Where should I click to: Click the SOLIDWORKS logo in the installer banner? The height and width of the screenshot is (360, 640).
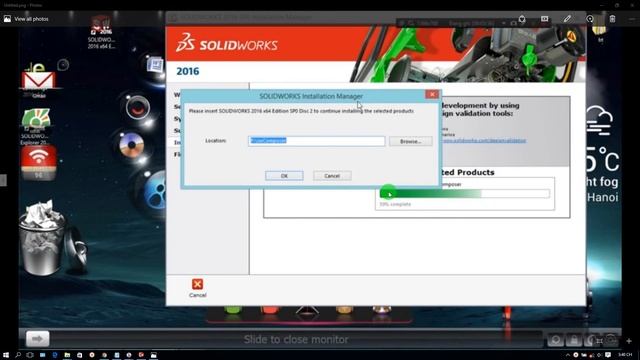coord(227,43)
